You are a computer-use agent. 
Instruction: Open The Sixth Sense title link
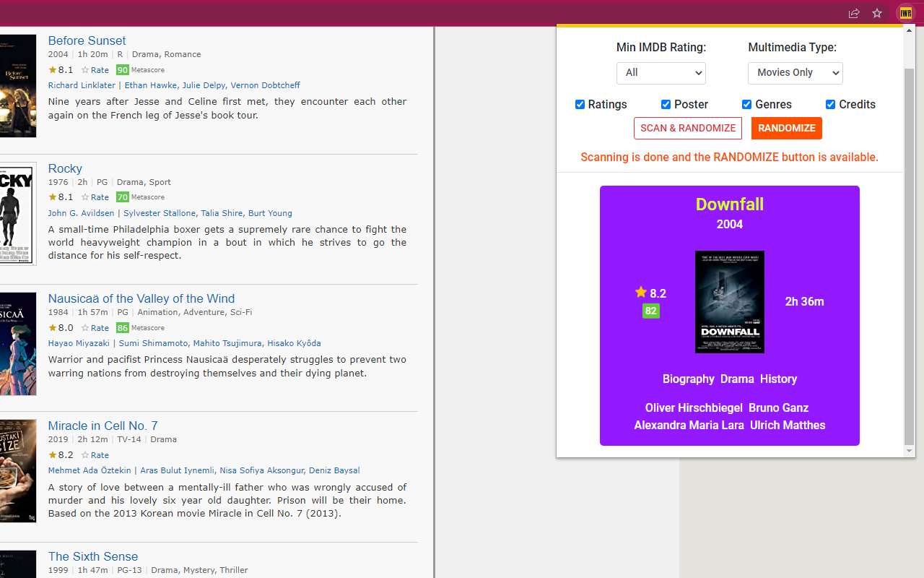coord(93,556)
